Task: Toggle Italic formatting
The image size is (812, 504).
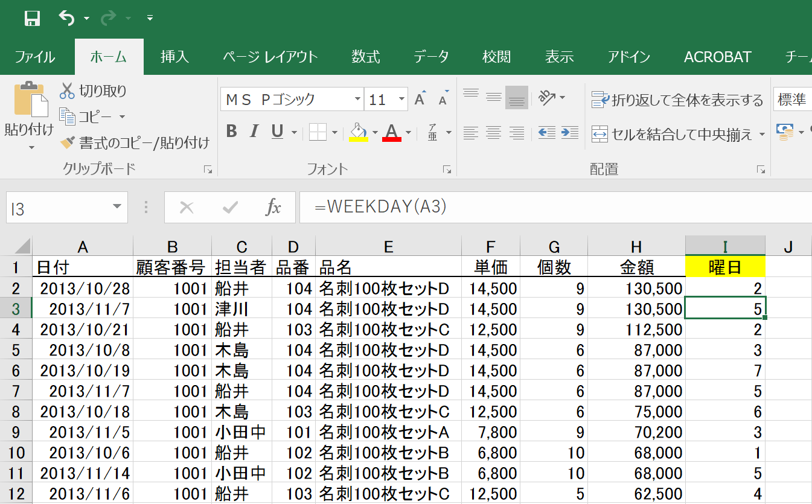Action: [x=254, y=132]
